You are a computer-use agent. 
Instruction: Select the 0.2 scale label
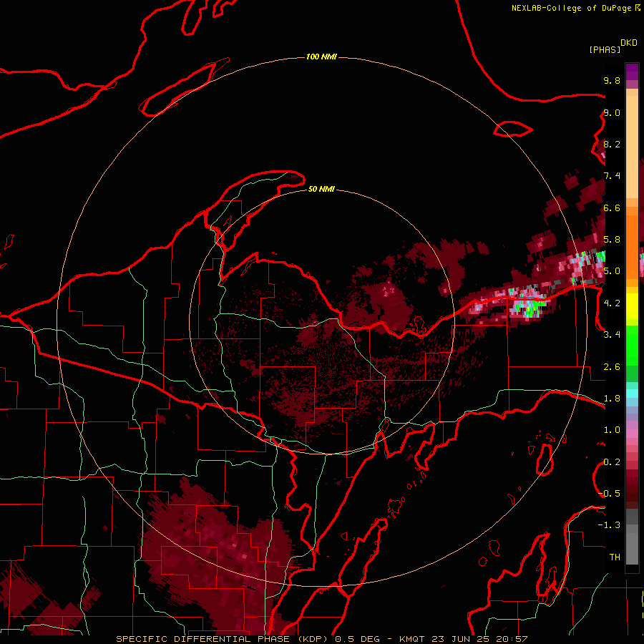click(612, 462)
